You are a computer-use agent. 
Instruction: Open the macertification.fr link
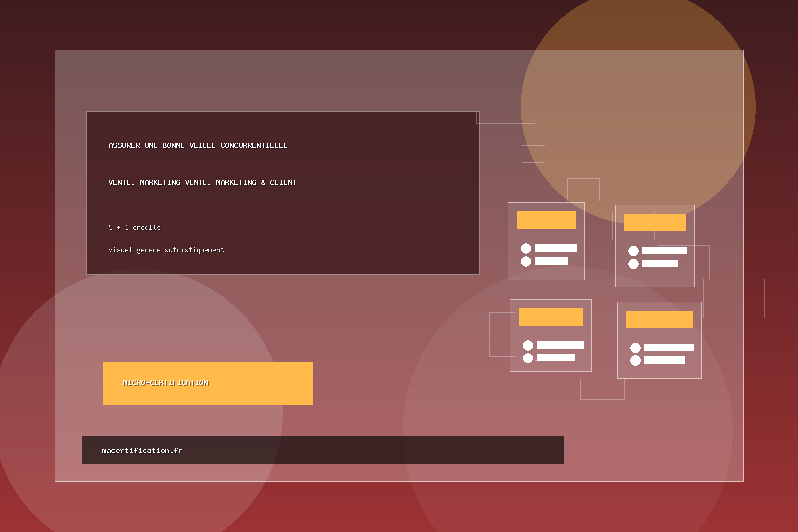pyautogui.click(x=142, y=450)
